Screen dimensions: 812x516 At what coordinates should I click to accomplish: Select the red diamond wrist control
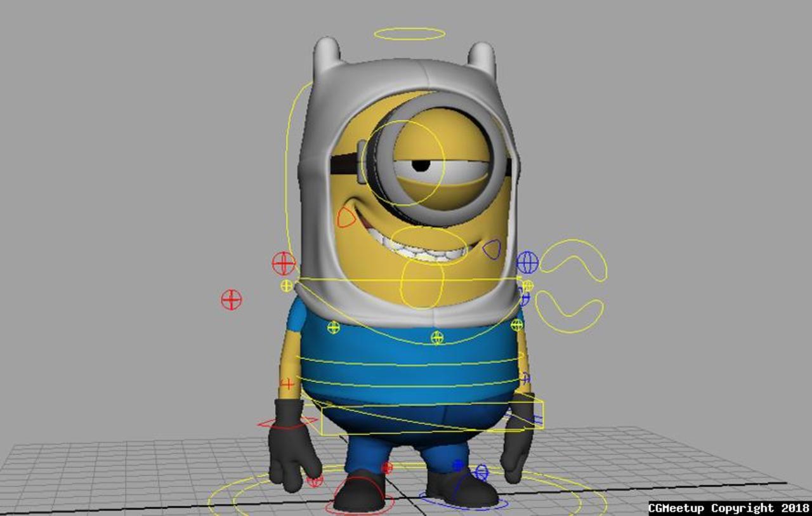(288, 422)
